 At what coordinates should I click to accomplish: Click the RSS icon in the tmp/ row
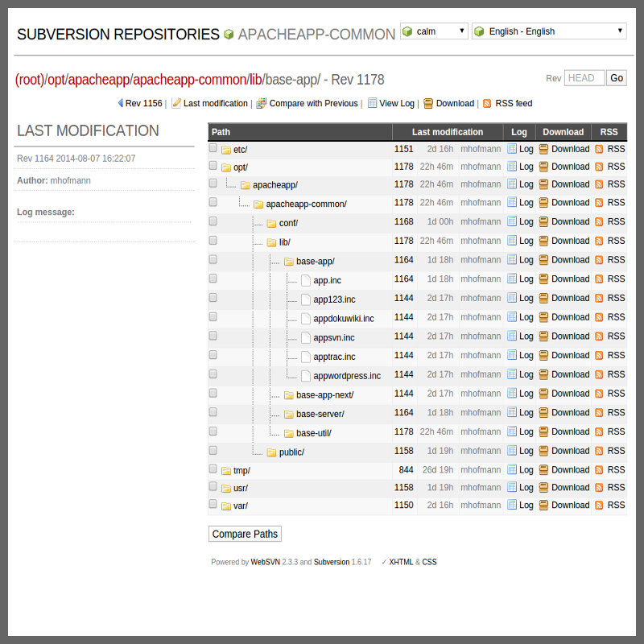(599, 470)
